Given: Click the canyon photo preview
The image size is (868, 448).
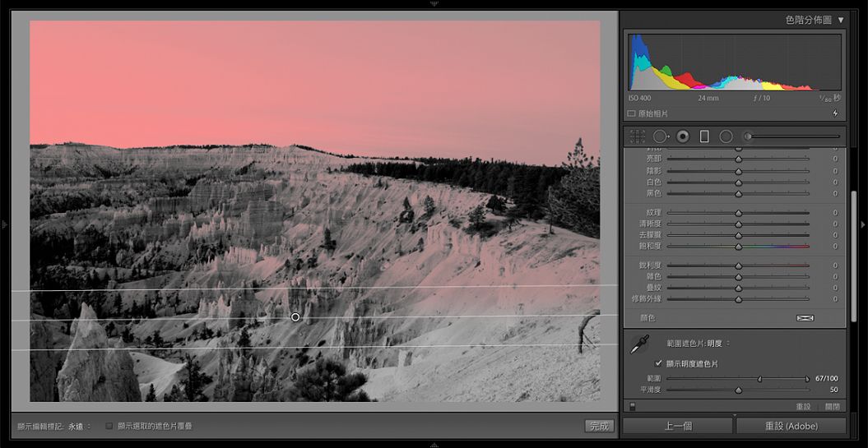Looking at the screenshot, I should click(x=314, y=211).
